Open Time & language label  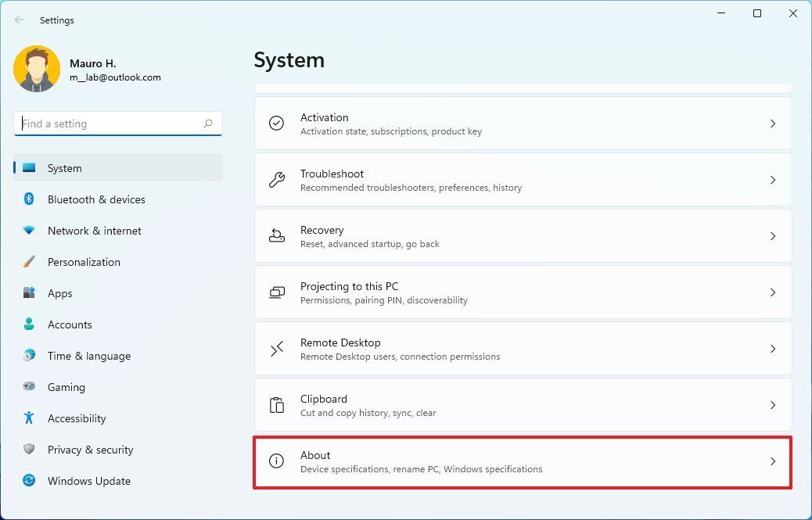tap(89, 356)
